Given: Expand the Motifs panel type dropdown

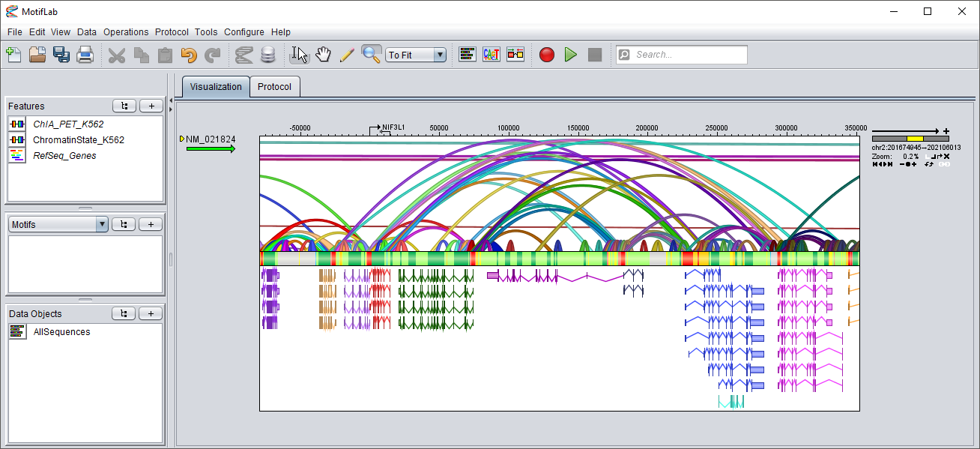Looking at the screenshot, I should pyautogui.click(x=102, y=224).
